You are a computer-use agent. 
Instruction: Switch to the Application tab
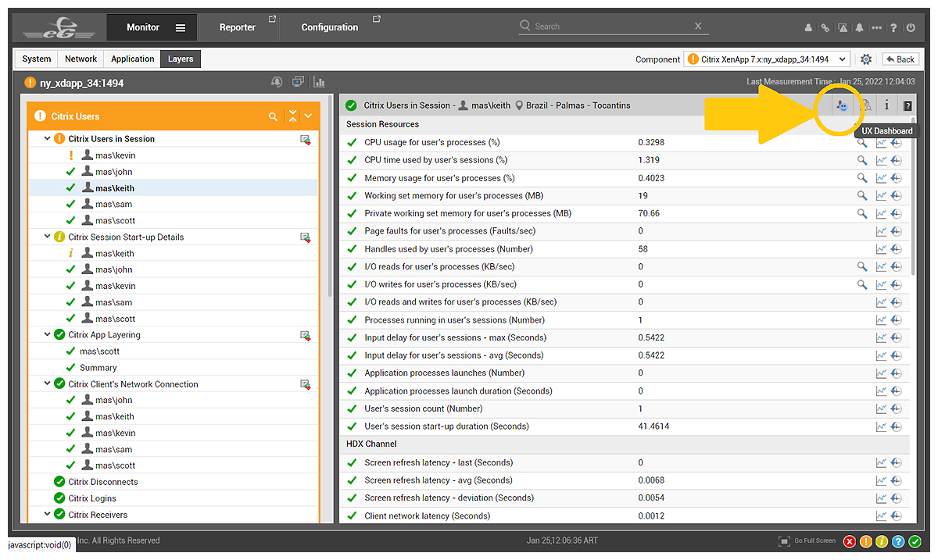pyautogui.click(x=133, y=59)
